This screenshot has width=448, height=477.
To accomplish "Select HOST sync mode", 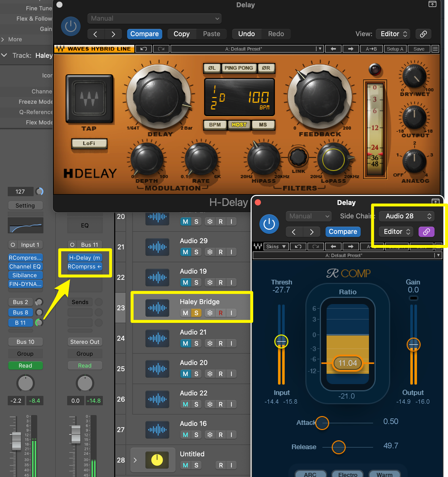I will coord(239,125).
